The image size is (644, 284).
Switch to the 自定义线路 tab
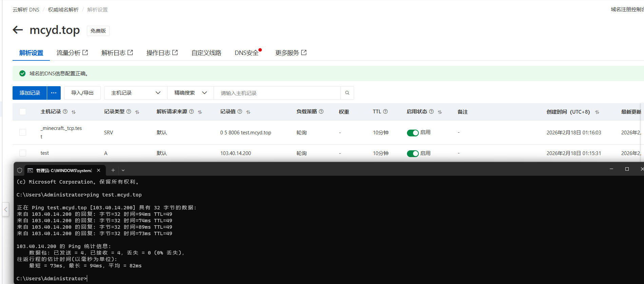(206, 53)
